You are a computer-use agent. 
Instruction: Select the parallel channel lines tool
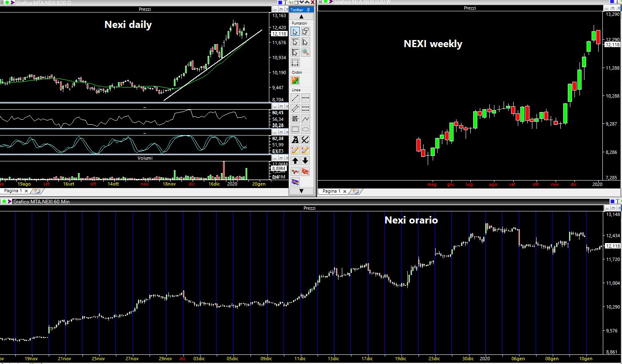click(x=295, y=108)
